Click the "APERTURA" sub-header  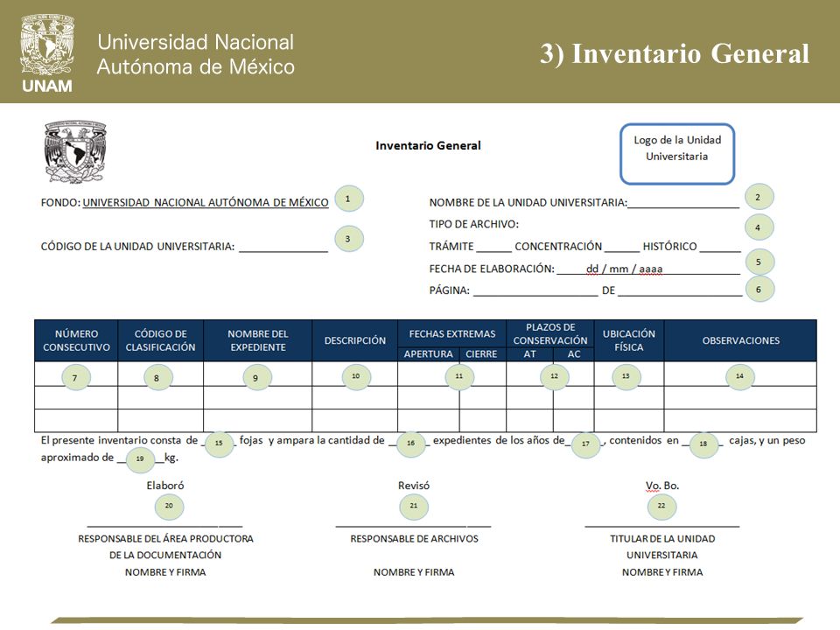pos(429,354)
